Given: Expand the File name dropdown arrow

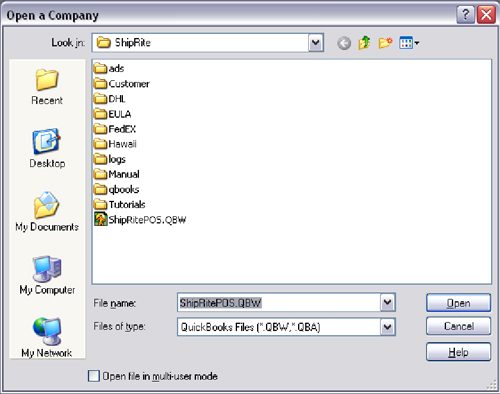Looking at the screenshot, I should (x=387, y=302).
